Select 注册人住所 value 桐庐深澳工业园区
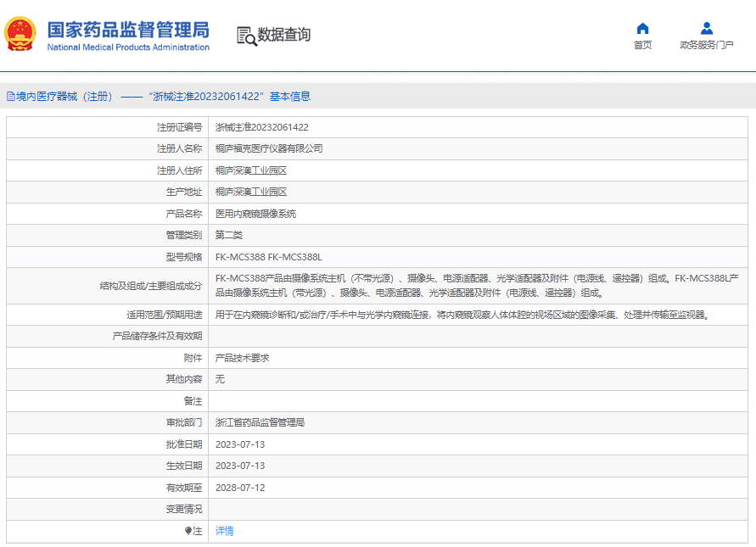 (x=250, y=170)
